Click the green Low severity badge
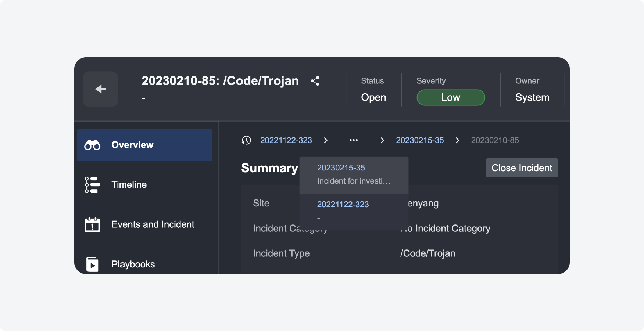 coord(451,98)
